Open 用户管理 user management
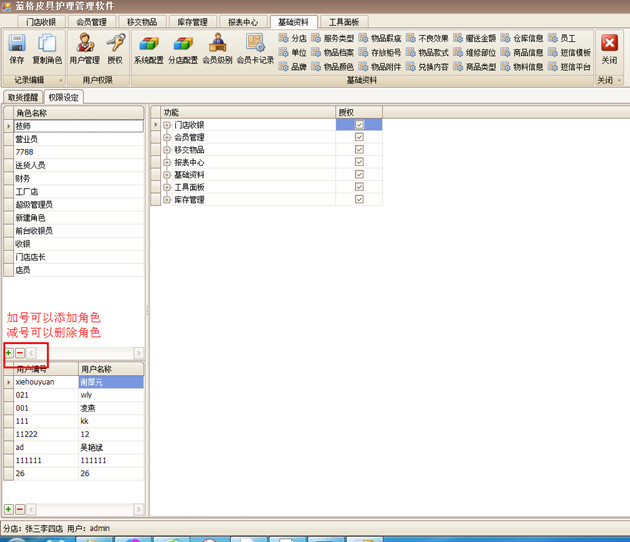Screen dimensions: 630x542 (84, 46)
